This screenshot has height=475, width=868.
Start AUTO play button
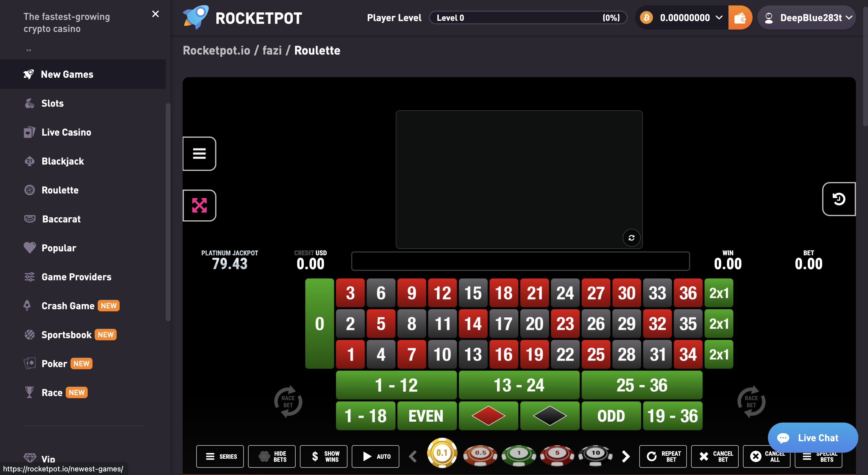pyautogui.click(x=376, y=457)
